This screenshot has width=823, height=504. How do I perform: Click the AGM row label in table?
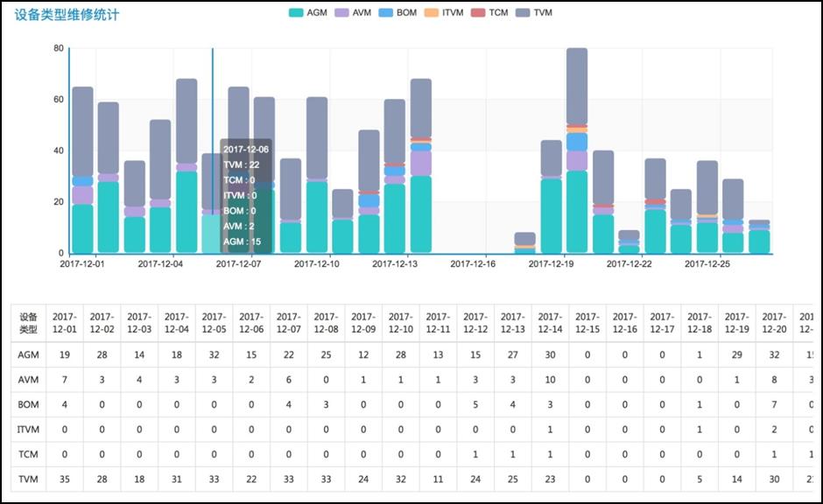coord(28,355)
